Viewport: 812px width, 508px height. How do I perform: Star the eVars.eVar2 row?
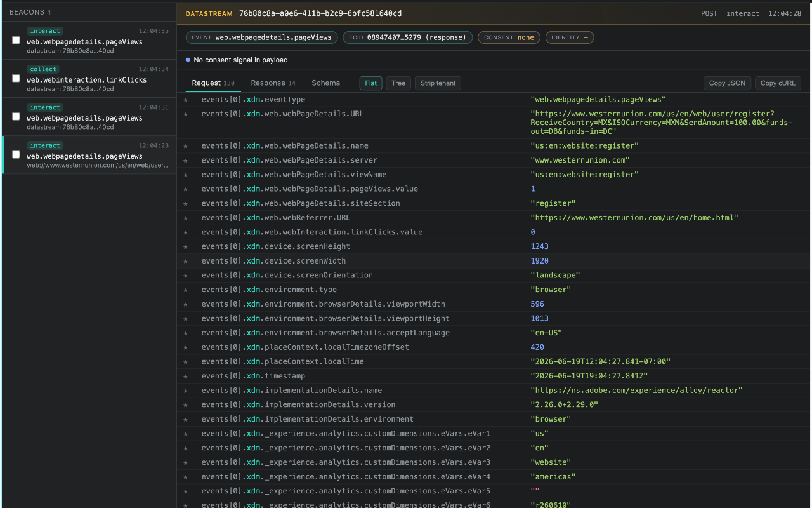(186, 448)
